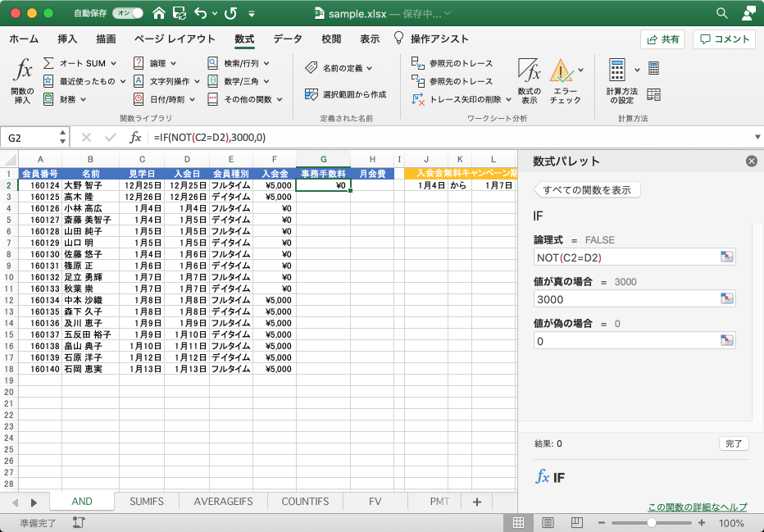Switch to the COUNTIFS sheet tab
The image size is (764, 532).
tap(305, 502)
